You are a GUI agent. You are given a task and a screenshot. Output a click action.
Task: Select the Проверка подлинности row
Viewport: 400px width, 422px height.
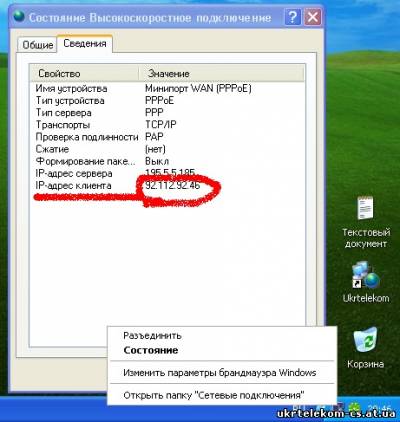click(167, 137)
